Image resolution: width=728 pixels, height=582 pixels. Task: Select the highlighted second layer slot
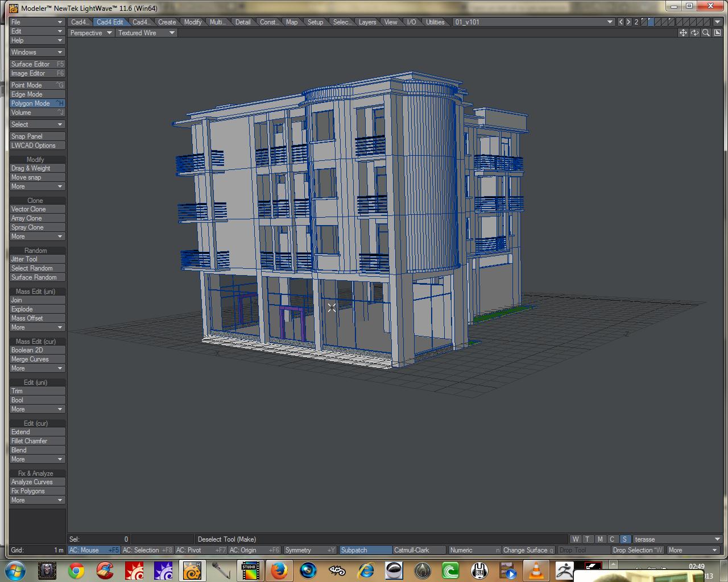pyautogui.click(x=651, y=22)
